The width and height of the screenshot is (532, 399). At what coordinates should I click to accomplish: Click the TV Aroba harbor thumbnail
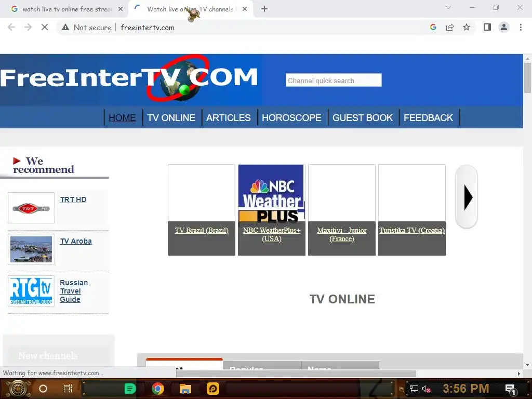tap(31, 249)
